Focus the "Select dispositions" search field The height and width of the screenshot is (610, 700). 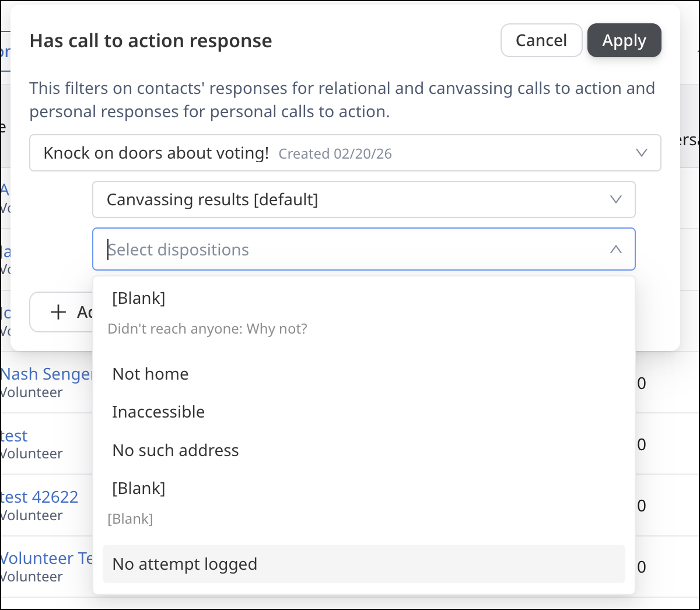click(350, 250)
